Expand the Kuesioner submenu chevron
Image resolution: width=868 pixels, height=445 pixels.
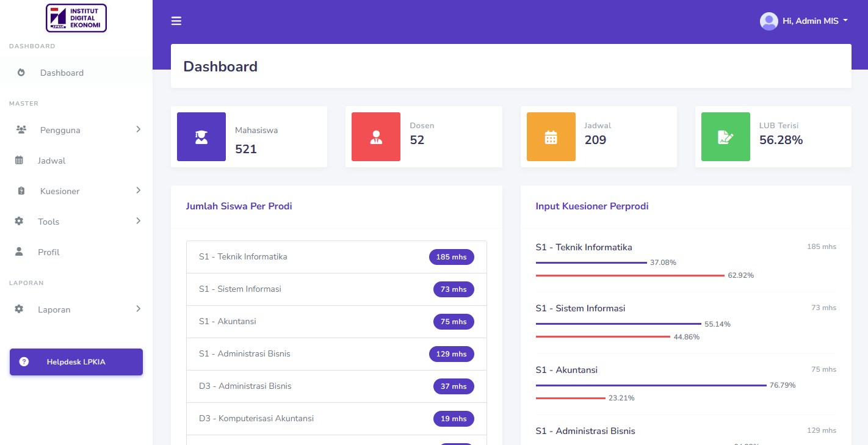(x=138, y=190)
